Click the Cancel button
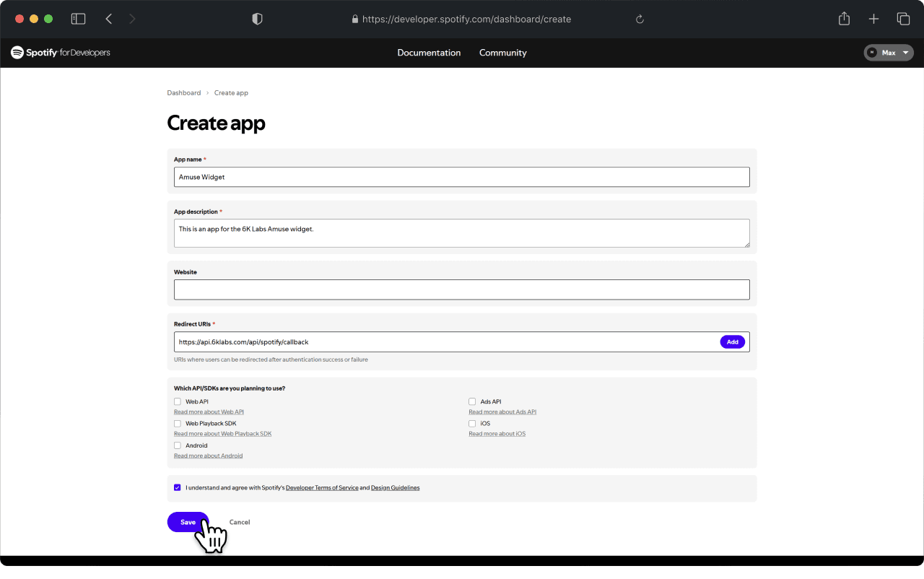Image resolution: width=924 pixels, height=579 pixels. [x=240, y=522]
